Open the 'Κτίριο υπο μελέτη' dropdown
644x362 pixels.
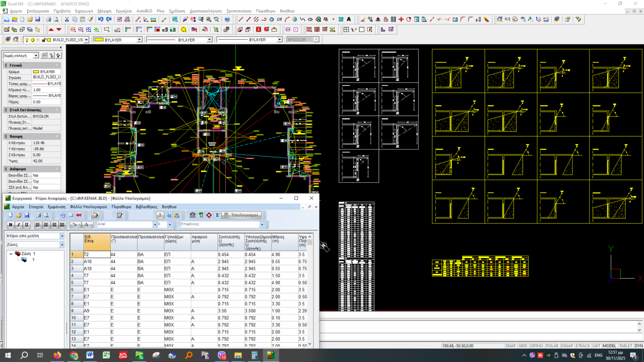click(62, 236)
